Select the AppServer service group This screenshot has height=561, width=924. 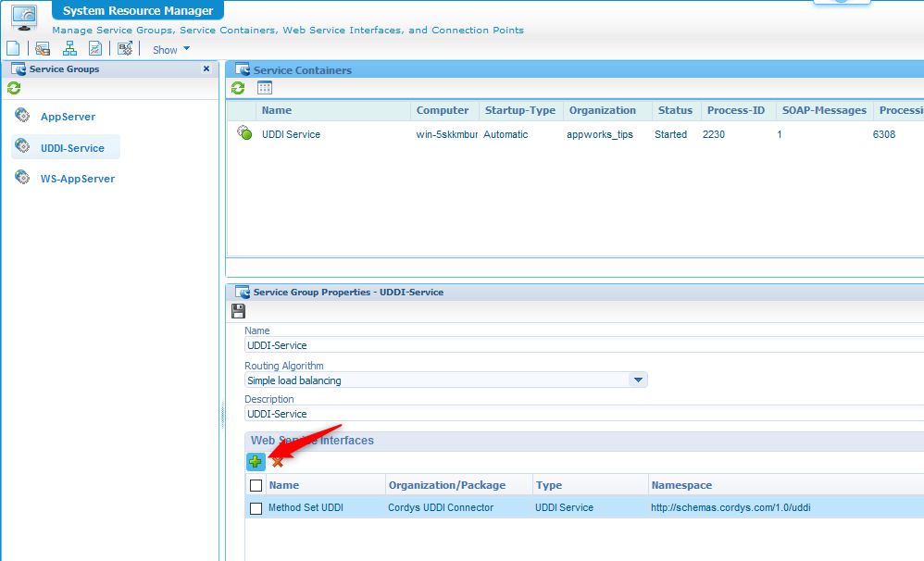68,117
